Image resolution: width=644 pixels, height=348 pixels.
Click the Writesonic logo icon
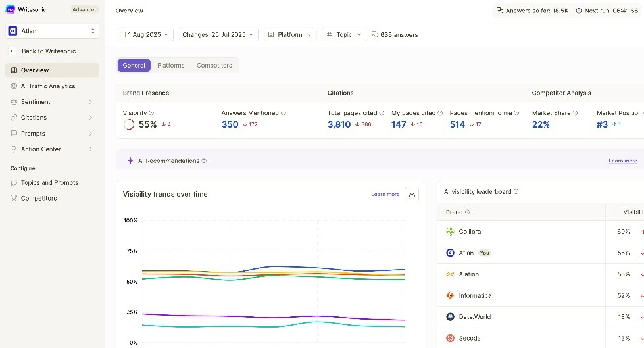pyautogui.click(x=11, y=9)
